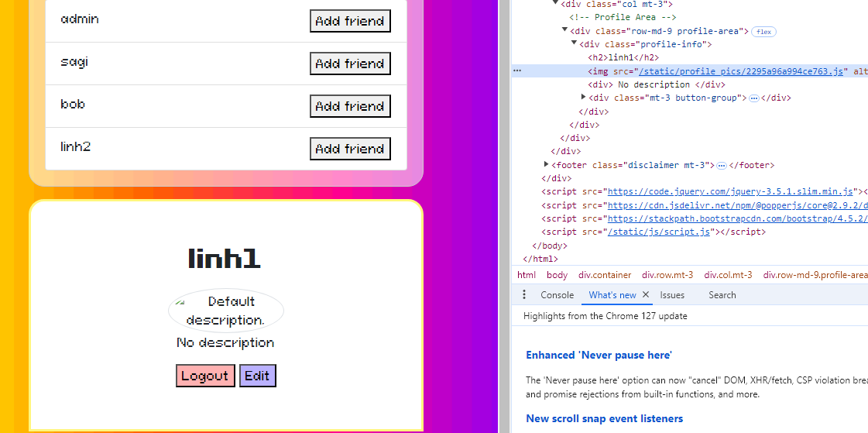Expand the footer disclaimer node

click(547, 164)
